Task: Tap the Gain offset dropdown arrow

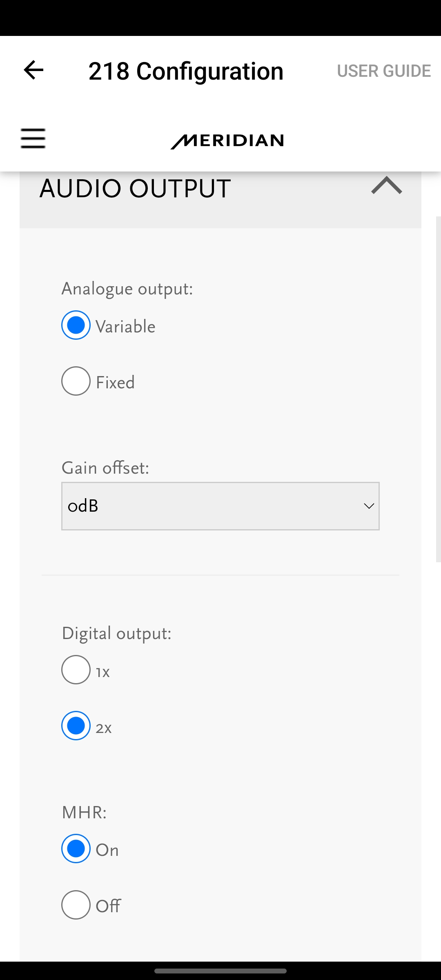Action: click(369, 506)
